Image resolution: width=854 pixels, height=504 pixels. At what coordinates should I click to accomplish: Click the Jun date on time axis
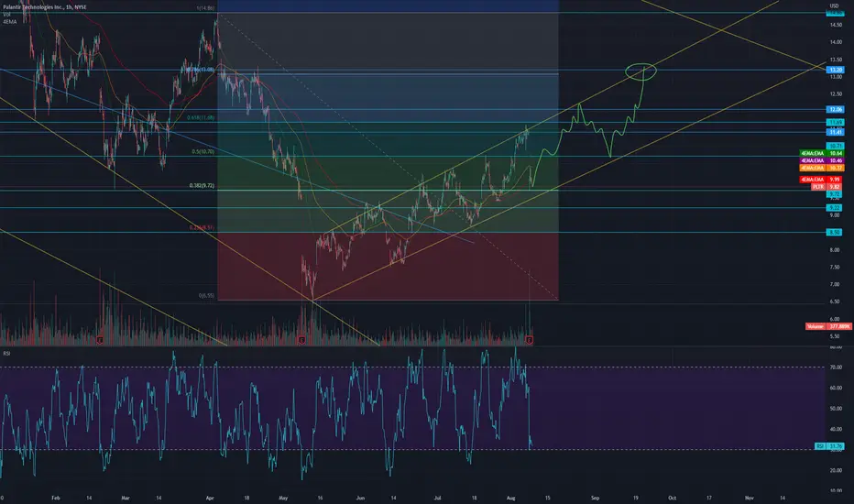pyautogui.click(x=360, y=498)
